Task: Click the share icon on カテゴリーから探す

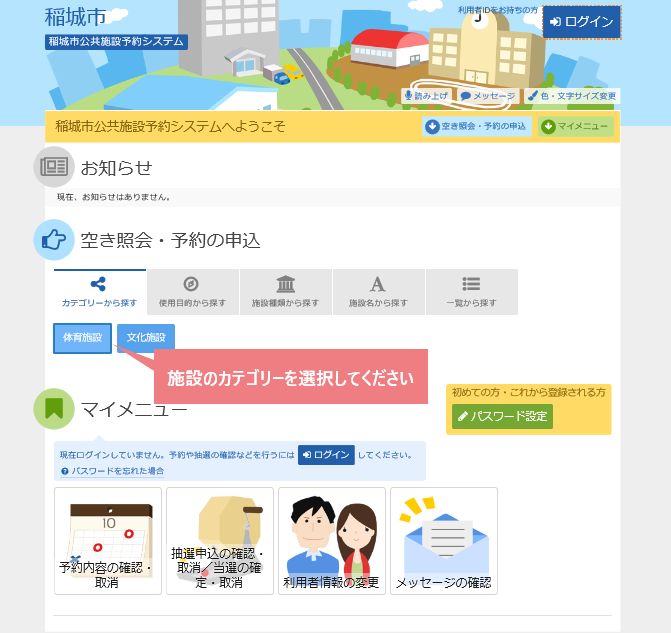Action: point(98,284)
